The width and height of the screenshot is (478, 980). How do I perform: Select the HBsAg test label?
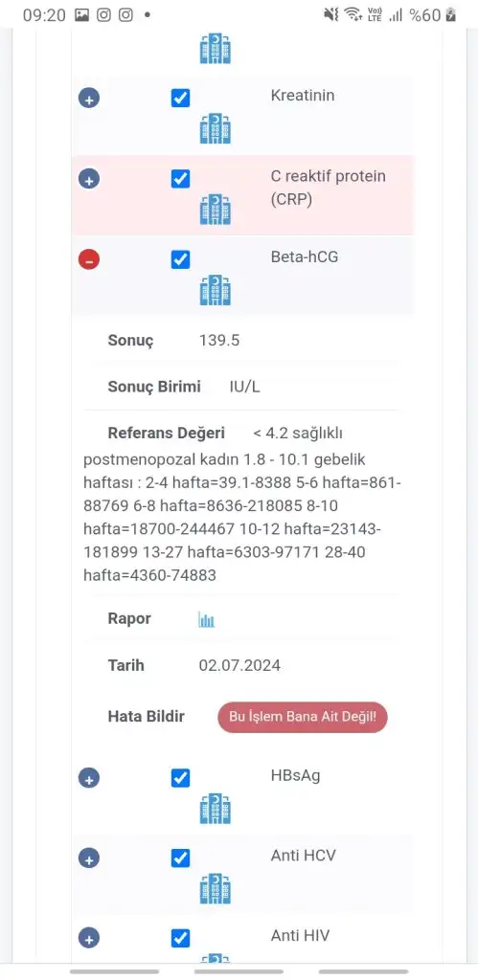[x=295, y=775]
